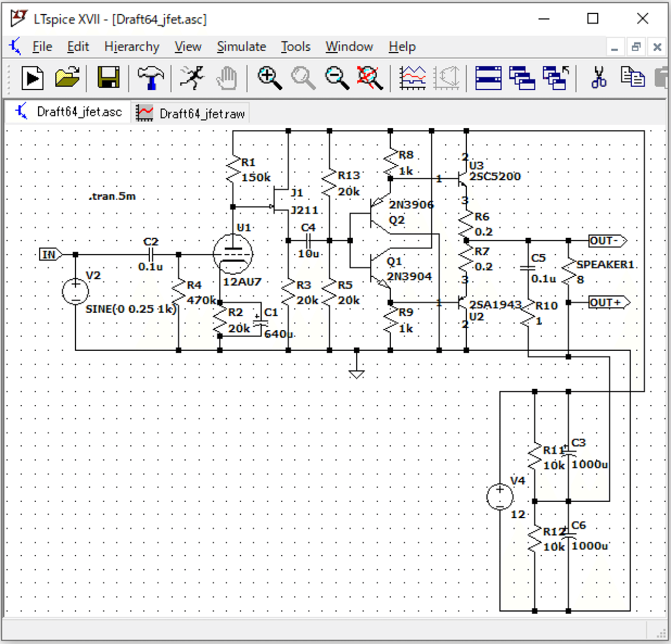Open the Tools menu
671x644 pixels.
tap(295, 46)
